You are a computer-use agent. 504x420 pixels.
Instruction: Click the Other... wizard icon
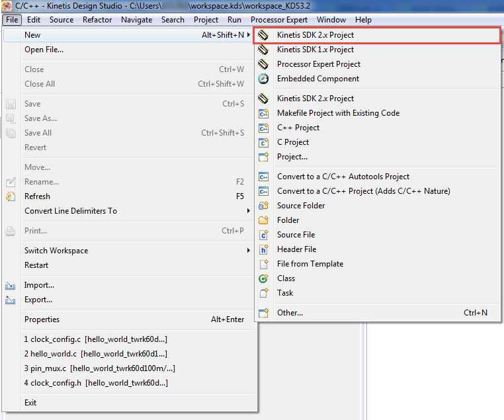click(263, 313)
